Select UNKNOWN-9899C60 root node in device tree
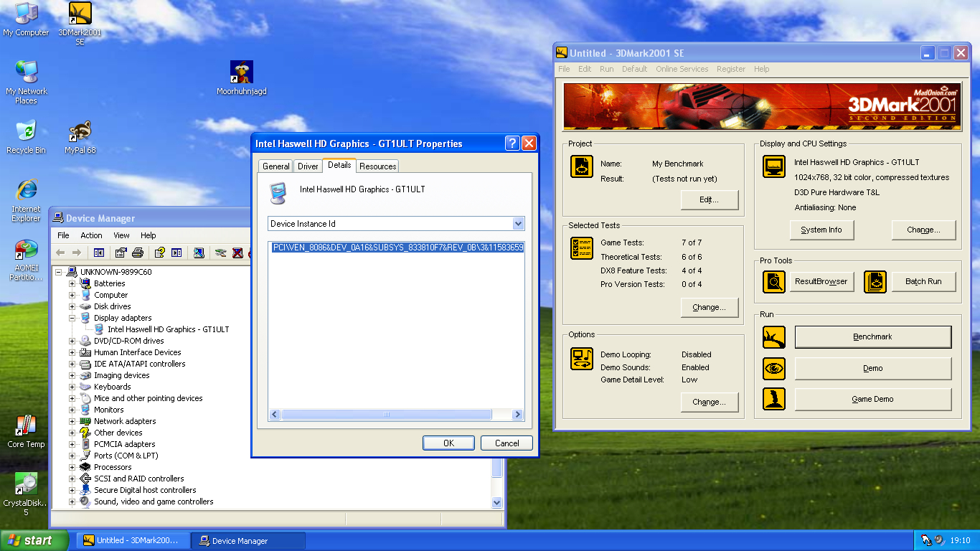 pos(116,272)
